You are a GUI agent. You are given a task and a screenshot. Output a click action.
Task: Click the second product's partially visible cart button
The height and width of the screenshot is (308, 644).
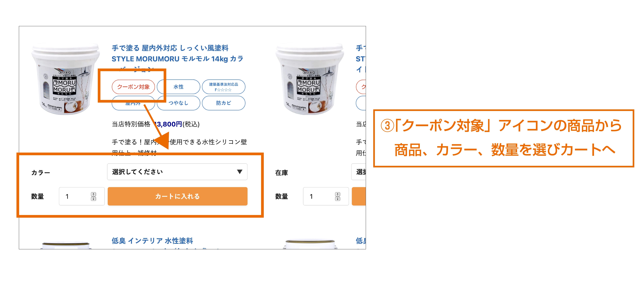click(359, 196)
